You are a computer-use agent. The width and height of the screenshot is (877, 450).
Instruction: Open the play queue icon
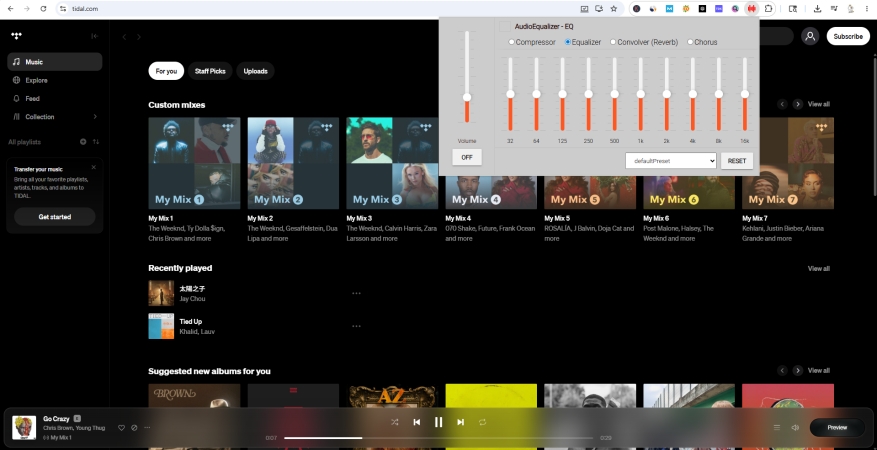click(x=777, y=428)
